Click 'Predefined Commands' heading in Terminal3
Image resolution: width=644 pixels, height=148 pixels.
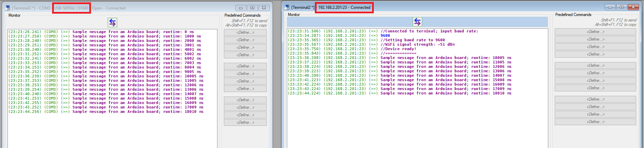243,15
